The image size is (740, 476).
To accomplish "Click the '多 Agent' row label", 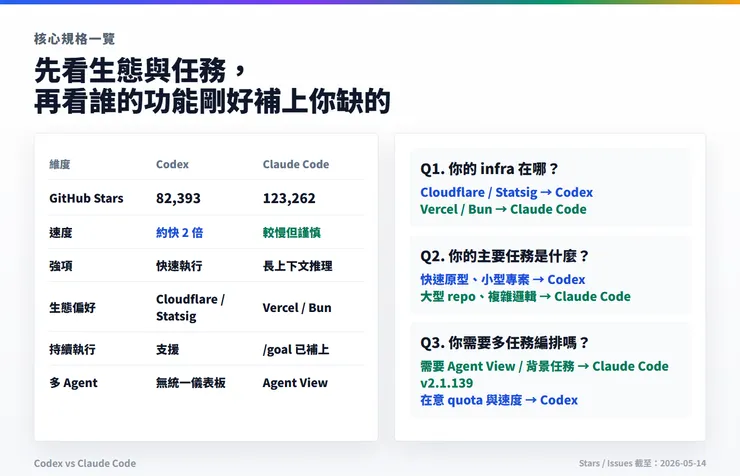I will pos(73,383).
